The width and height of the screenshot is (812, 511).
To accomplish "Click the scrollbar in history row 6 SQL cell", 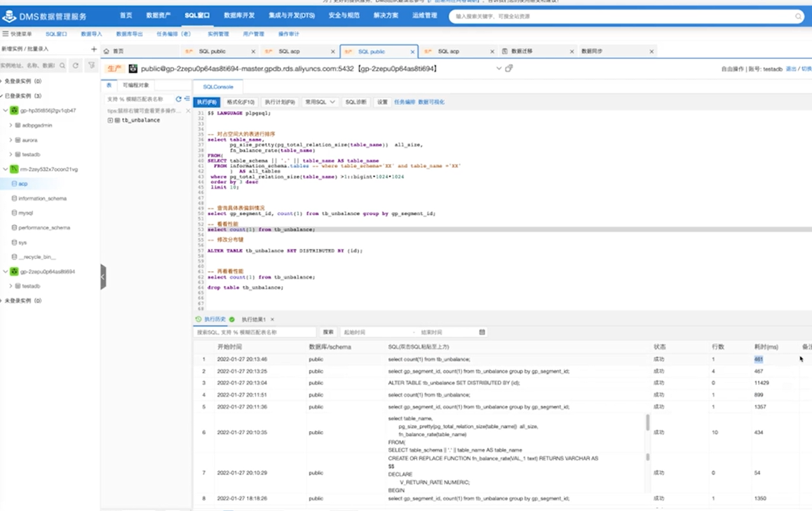I will 648,423.
